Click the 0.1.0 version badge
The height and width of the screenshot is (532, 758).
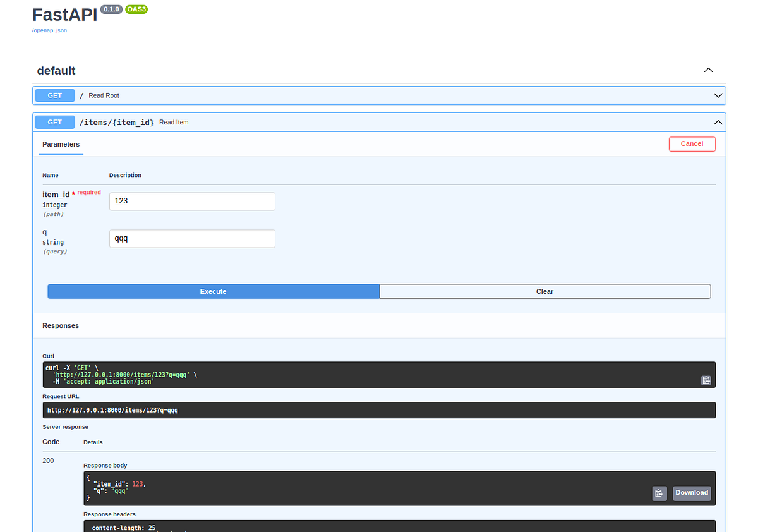coord(111,9)
